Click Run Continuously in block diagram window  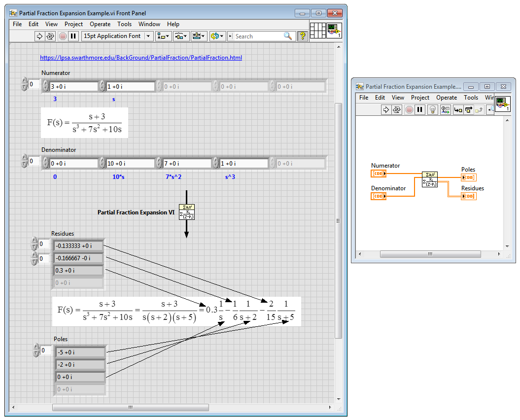[397, 110]
